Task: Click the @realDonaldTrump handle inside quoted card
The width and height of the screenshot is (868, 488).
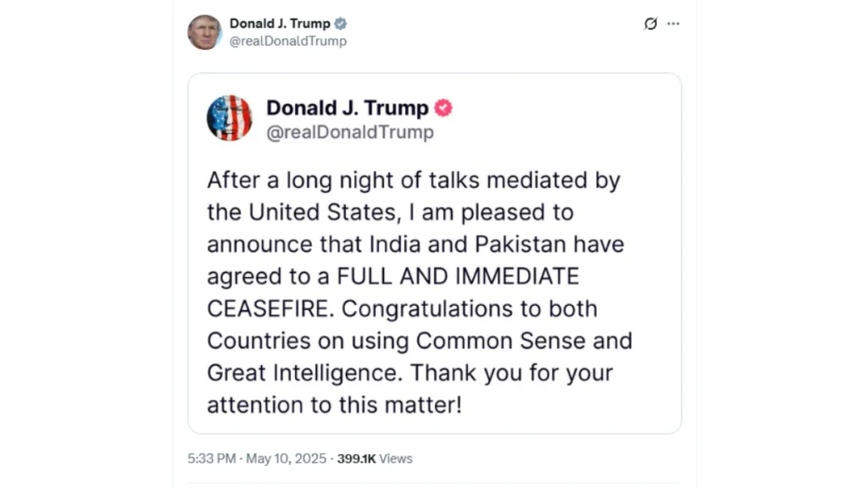Action: tap(350, 132)
